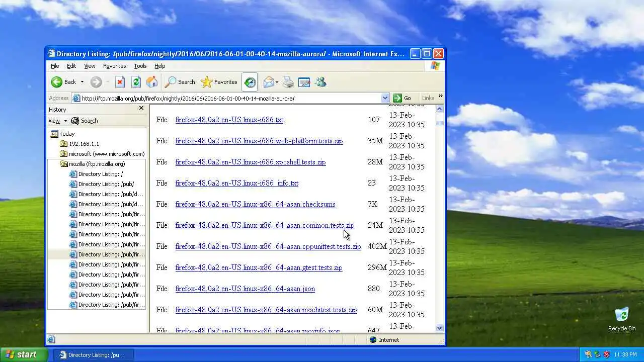Viewport: 644px width, 362px height.
Task: Open the Windows Start menu
Action: [24, 354]
